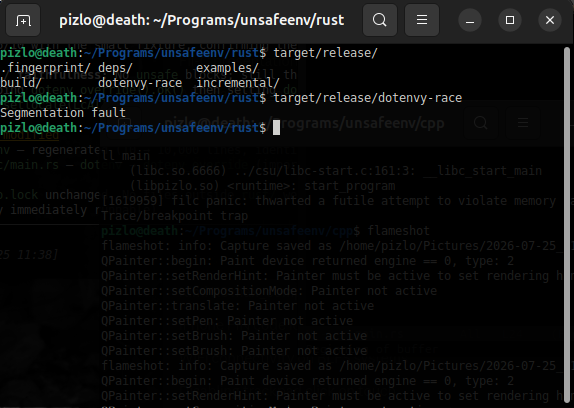
Task: Click the search icon in background cpp terminal
Action: [481, 123]
